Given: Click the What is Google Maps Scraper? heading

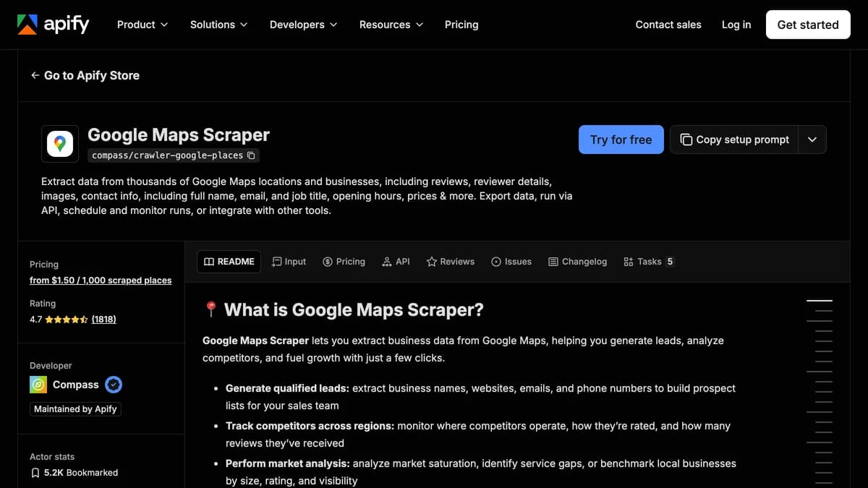Looking at the screenshot, I should [x=354, y=310].
